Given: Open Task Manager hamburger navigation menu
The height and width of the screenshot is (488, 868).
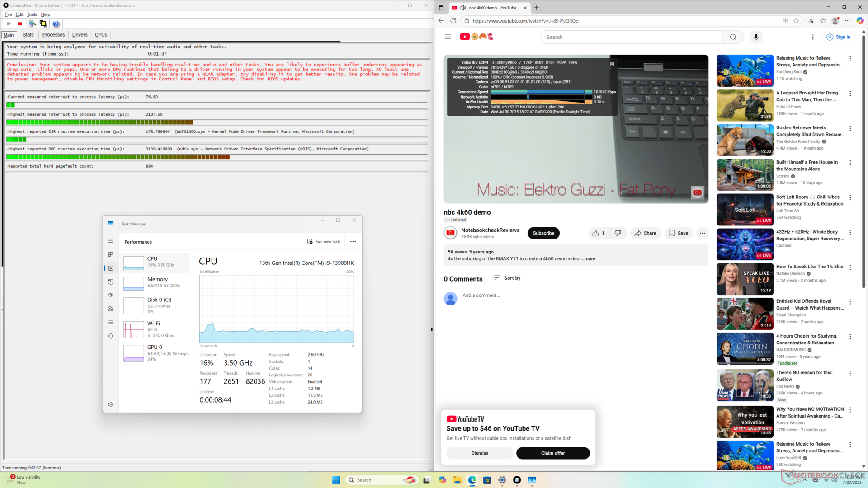Looking at the screenshot, I should pos(111,241).
